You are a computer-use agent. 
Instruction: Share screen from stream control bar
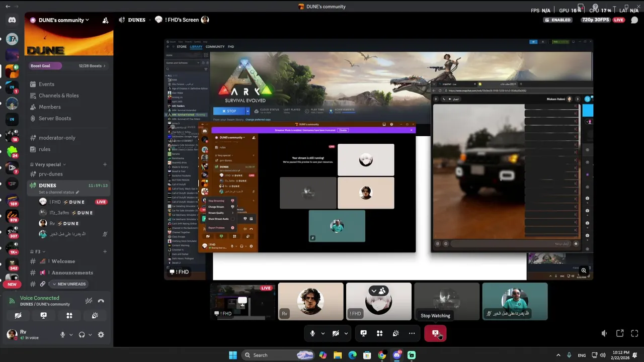pos(364,333)
